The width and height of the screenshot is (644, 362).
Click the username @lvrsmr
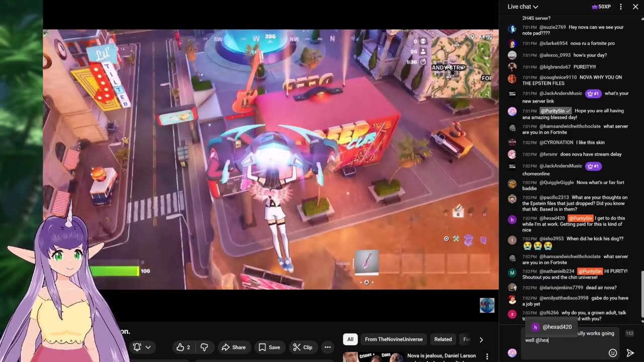[548, 154]
